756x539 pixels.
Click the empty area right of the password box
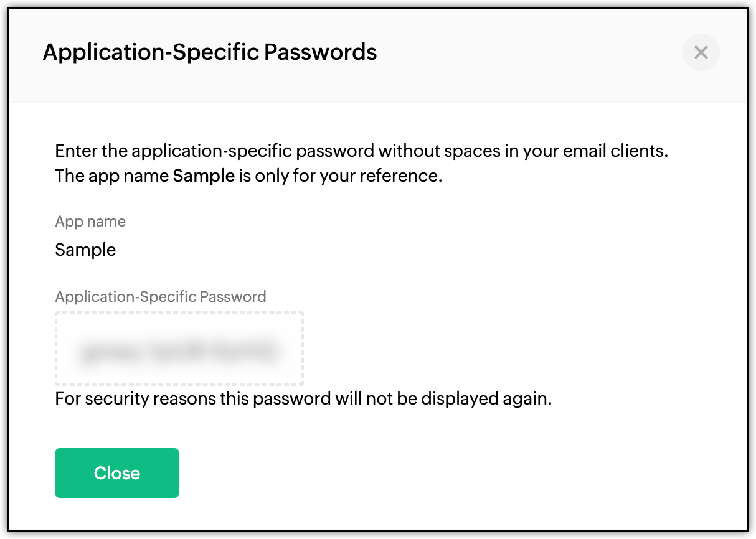click(x=498, y=349)
